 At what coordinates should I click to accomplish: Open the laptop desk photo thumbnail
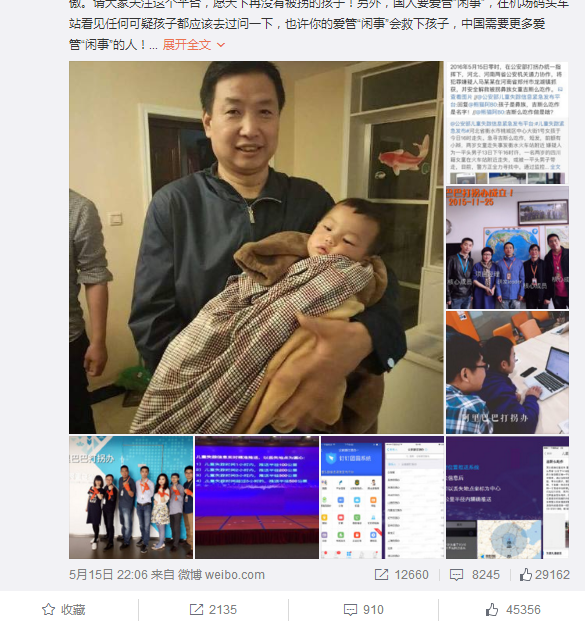[507, 373]
